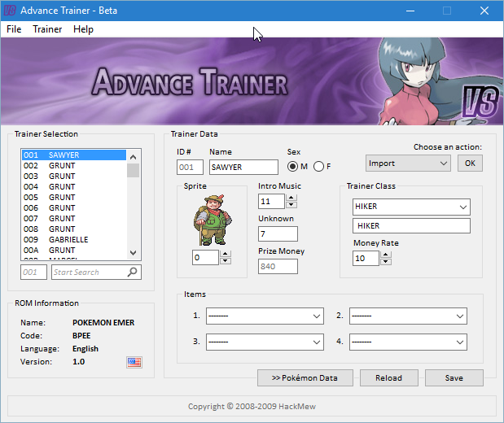Decrease the Intro Music value
Viewport: 504px width, 423px height.
[x=291, y=205]
